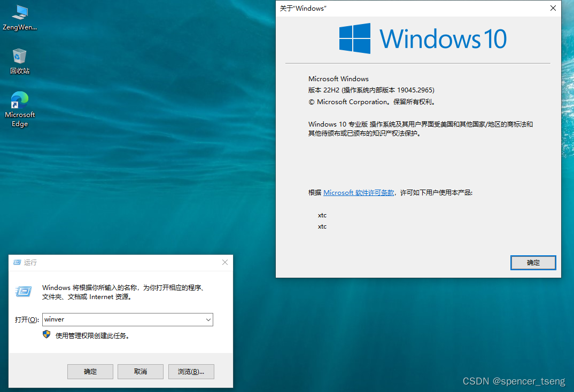This screenshot has width=574, height=392.
Task: Click 确定 in About Windows dialog
Action: pyautogui.click(x=533, y=263)
